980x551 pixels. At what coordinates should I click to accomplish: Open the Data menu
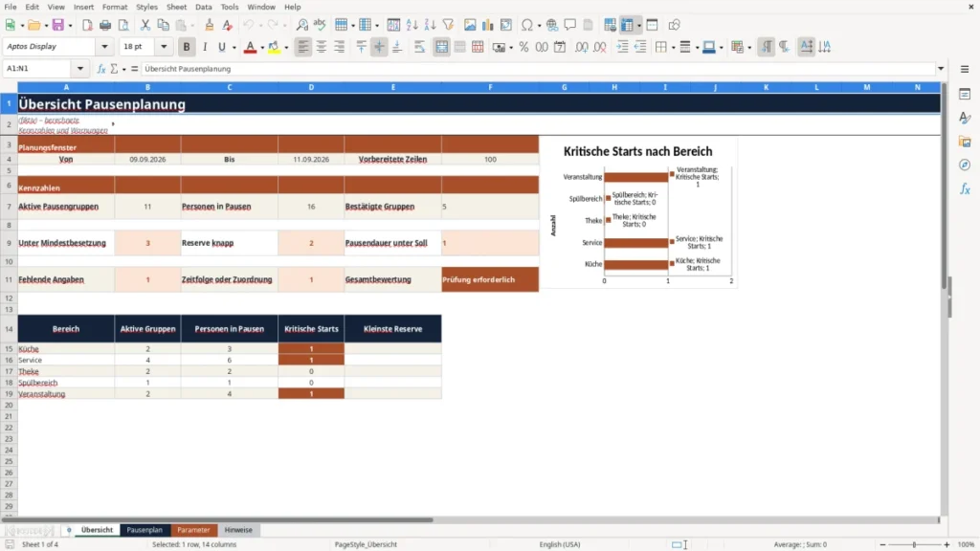tap(203, 7)
